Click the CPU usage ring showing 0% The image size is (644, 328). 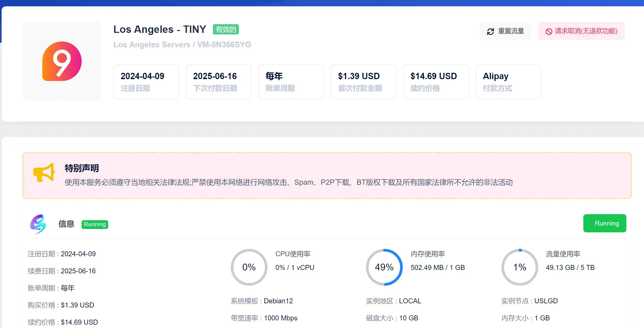tap(248, 267)
